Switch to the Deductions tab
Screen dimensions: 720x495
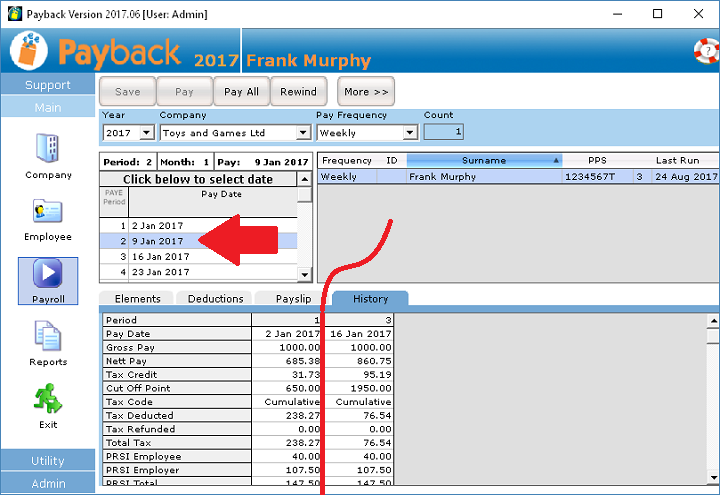[x=215, y=299]
